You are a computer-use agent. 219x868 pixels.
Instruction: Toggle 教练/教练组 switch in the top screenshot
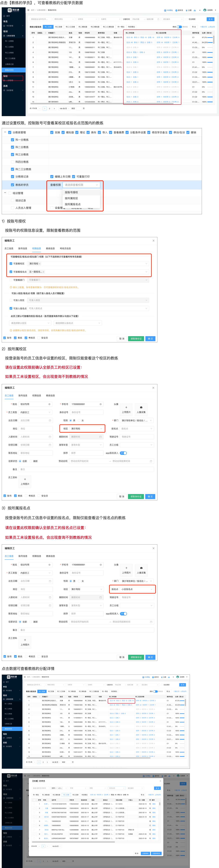[x=179, y=27]
